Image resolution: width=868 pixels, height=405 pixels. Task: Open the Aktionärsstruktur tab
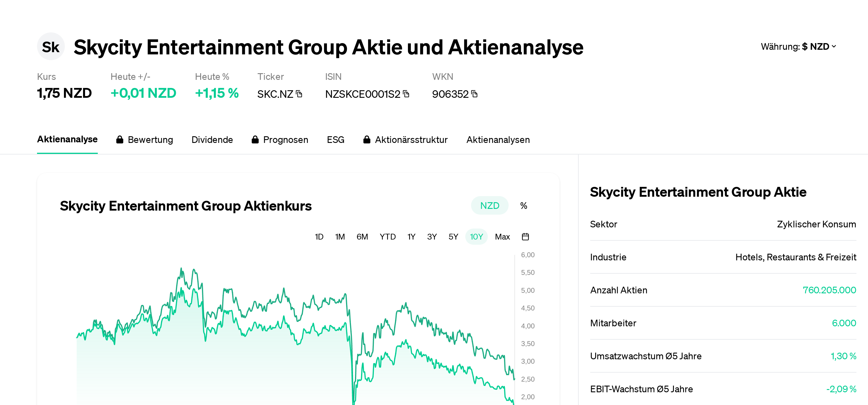[405, 140]
